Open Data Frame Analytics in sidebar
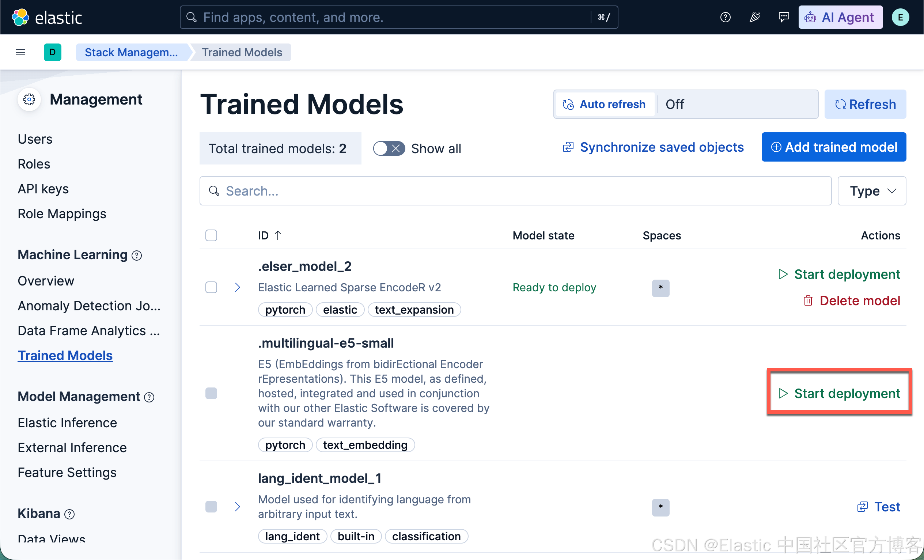924x560 pixels. click(89, 330)
